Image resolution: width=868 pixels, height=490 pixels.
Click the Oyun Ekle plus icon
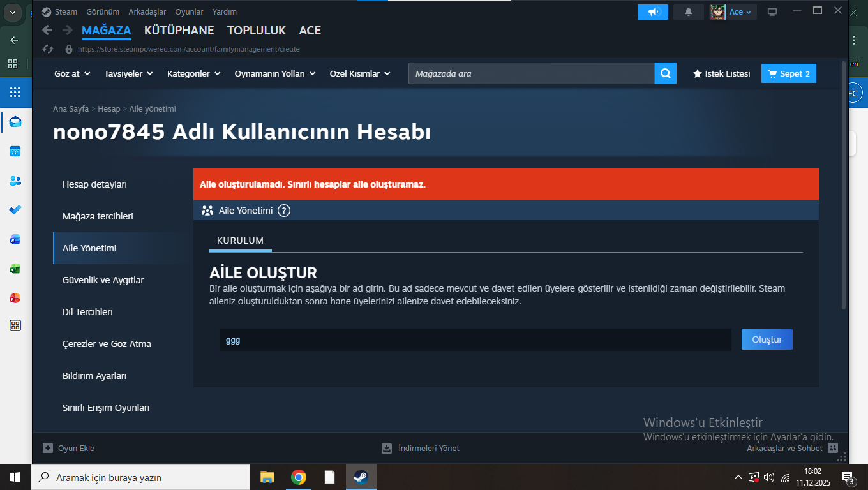click(x=48, y=448)
